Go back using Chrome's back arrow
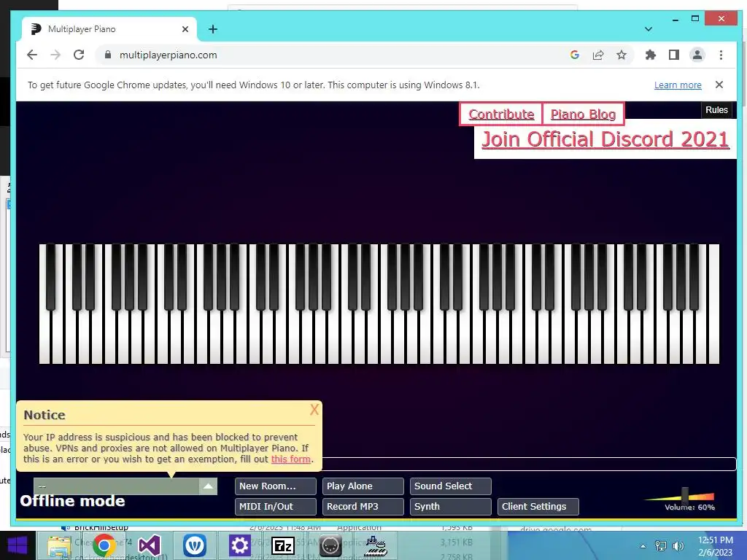747x560 pixels. (32, 55)
